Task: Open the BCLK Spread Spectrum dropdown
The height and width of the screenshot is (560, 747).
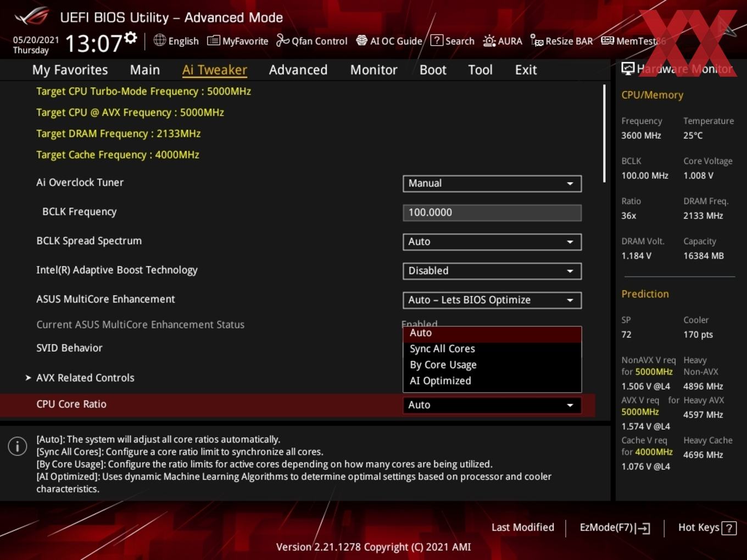Action: [492, 242]
